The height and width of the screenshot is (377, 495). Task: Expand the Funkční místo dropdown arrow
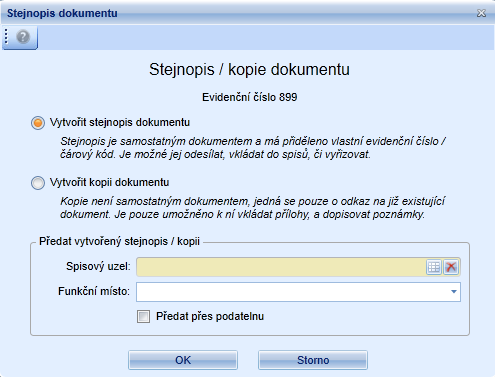point(453,292)
